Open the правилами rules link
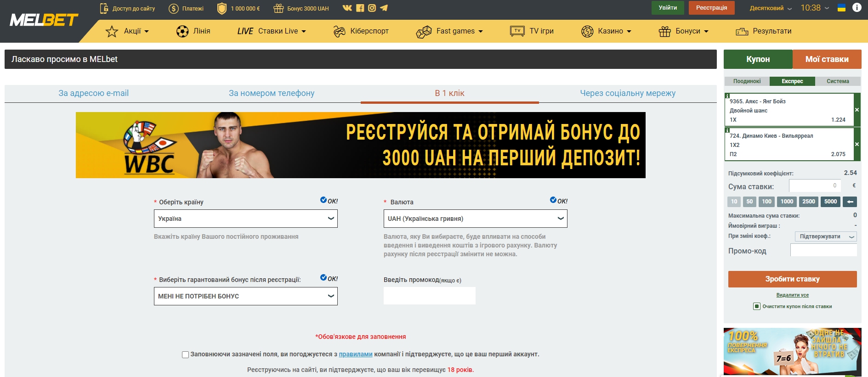 coord(356,354)
